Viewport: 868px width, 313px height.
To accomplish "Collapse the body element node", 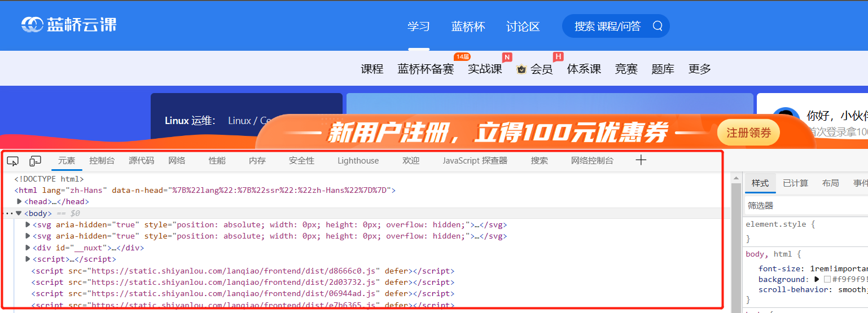I will tap(19, 213).
